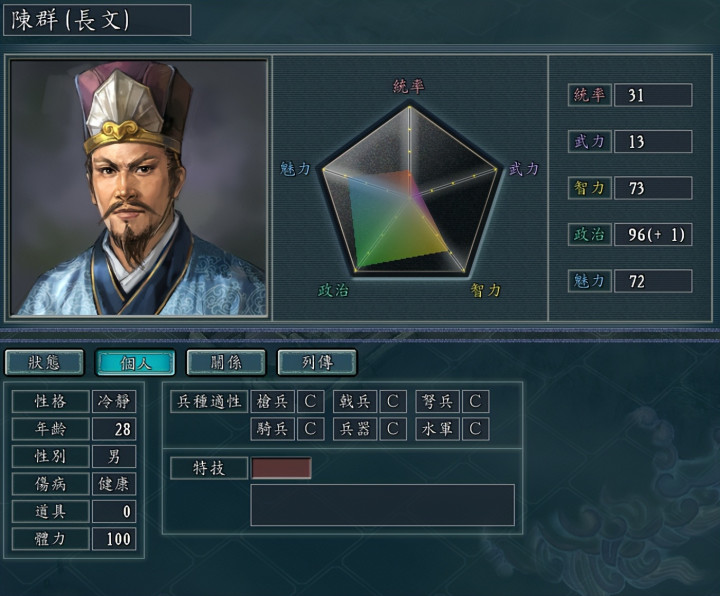
Task: Click the 戟兵 aptitude cell
Action: click(355, 401)
